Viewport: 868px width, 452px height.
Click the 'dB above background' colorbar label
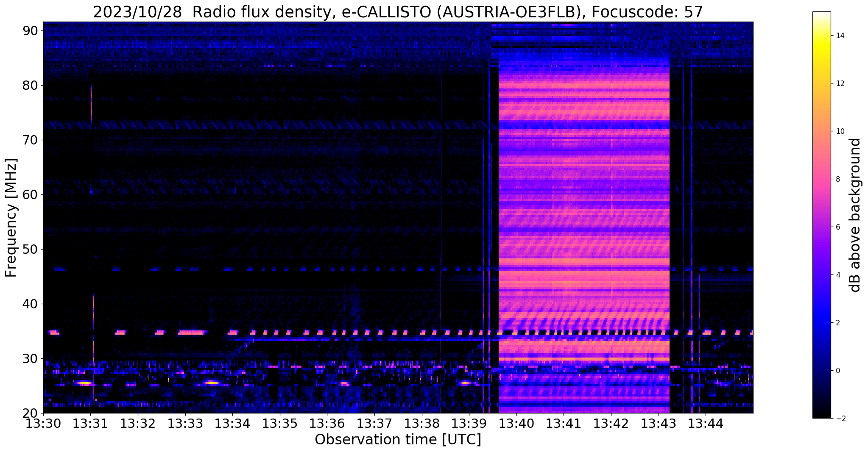coord(855,215)
